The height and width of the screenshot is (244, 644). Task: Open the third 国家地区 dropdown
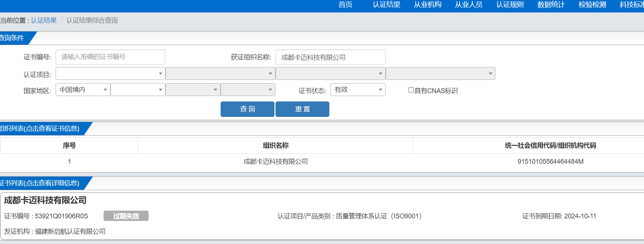193,90
